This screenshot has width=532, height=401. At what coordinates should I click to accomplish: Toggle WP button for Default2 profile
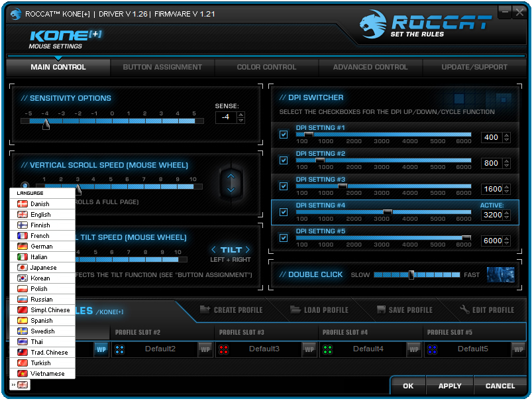click(205, 349)
